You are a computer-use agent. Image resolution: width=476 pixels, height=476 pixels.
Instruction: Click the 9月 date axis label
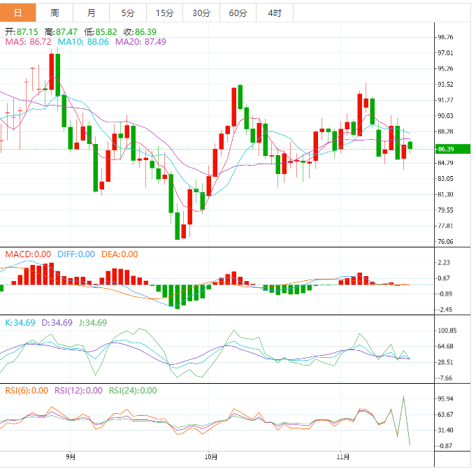click(71, 456)
